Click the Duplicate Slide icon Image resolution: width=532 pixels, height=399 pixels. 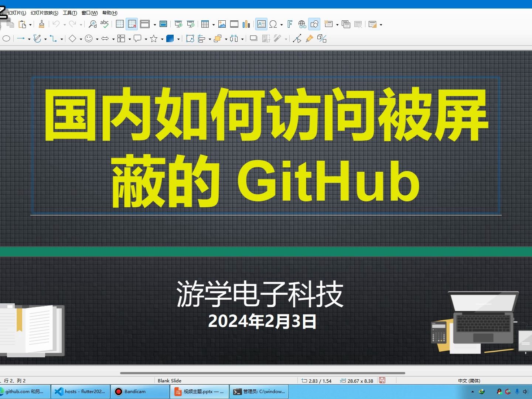click(346, 24)
